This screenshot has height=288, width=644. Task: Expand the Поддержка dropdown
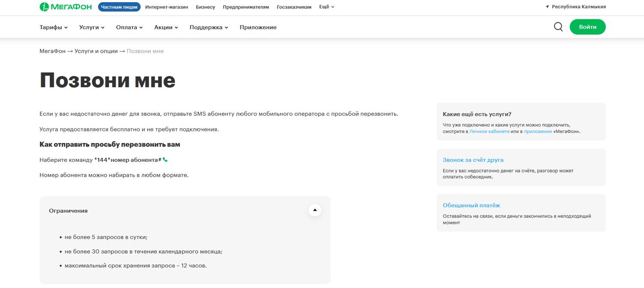click(209, 27)
